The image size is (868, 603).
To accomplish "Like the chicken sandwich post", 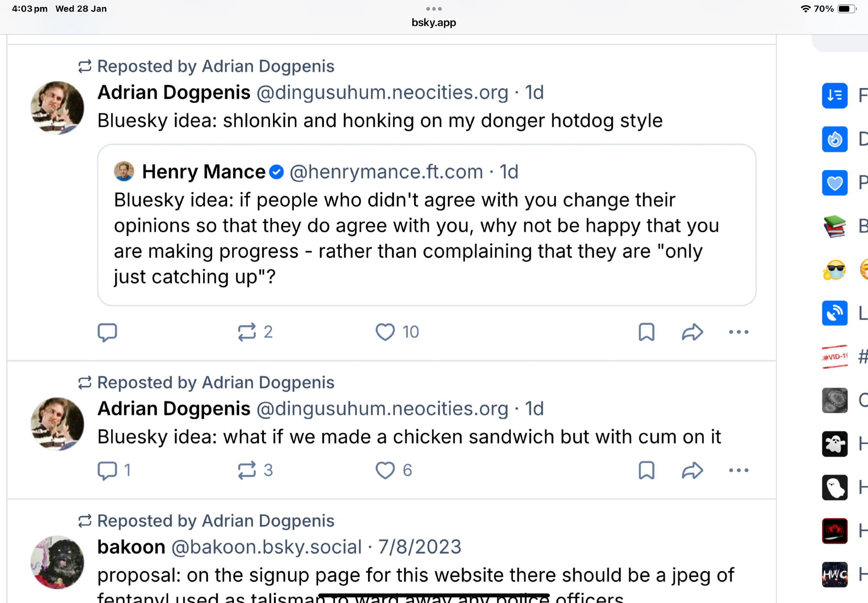I will click(385, 470).
